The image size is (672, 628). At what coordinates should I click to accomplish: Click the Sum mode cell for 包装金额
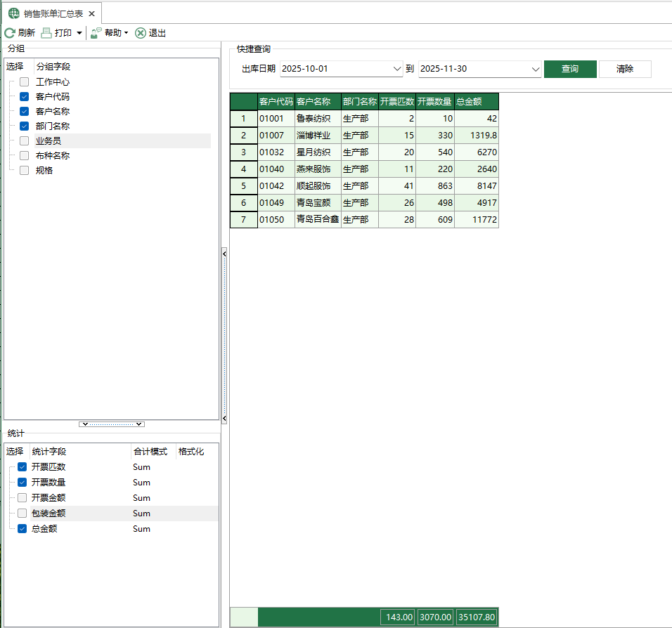pos(142,513)
